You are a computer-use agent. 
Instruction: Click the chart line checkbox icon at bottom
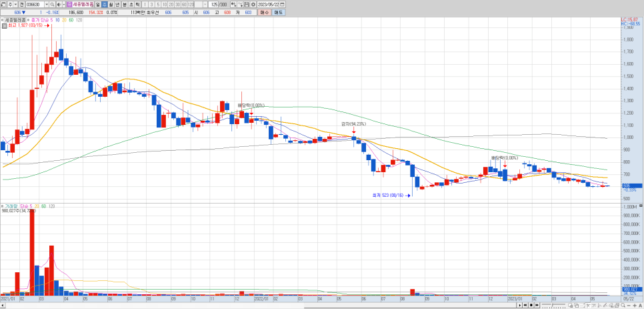click(583, 305)
